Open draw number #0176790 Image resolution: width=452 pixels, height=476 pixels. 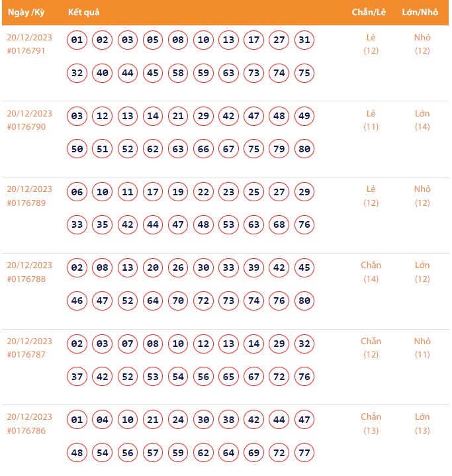pyautogui.click(x=26, y=127)
